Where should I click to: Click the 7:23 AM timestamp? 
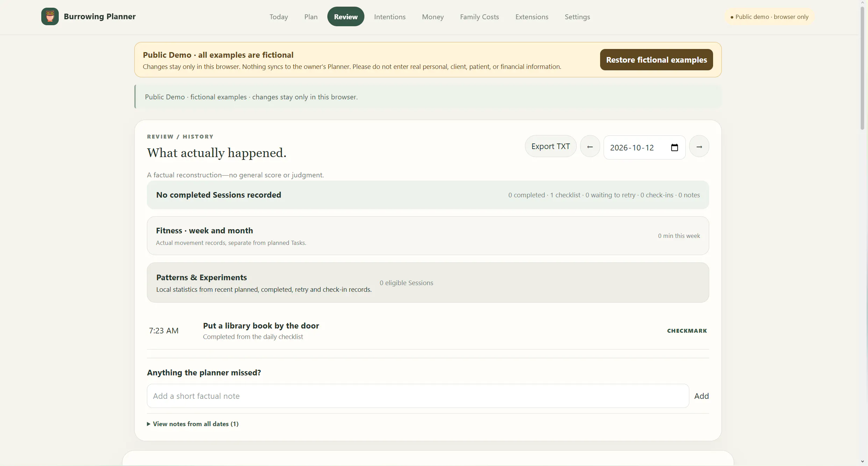tap(164, 331)
